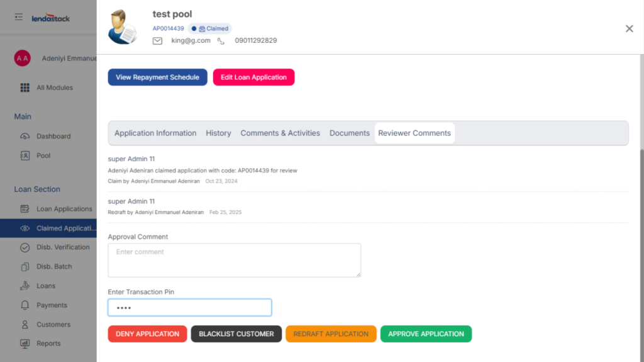Click the email envelope icon beside king@g.com
644x362 pixels.
point(158,41)
